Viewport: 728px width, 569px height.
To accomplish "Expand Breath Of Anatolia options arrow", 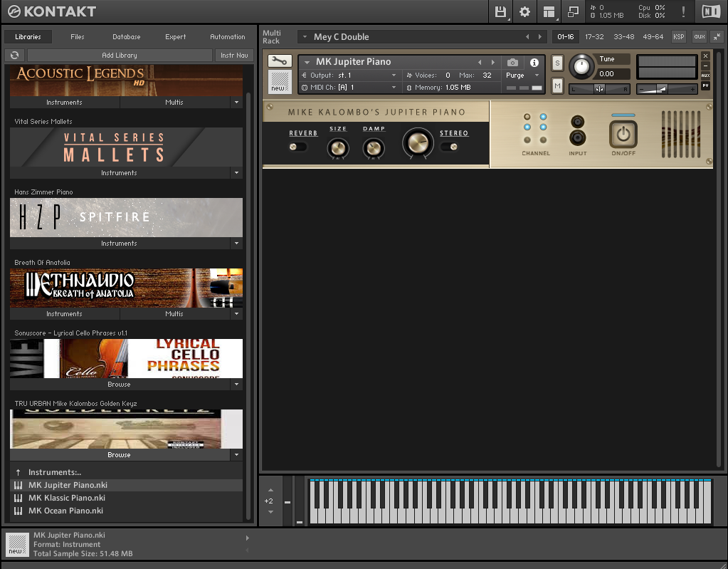I will 236,314.
